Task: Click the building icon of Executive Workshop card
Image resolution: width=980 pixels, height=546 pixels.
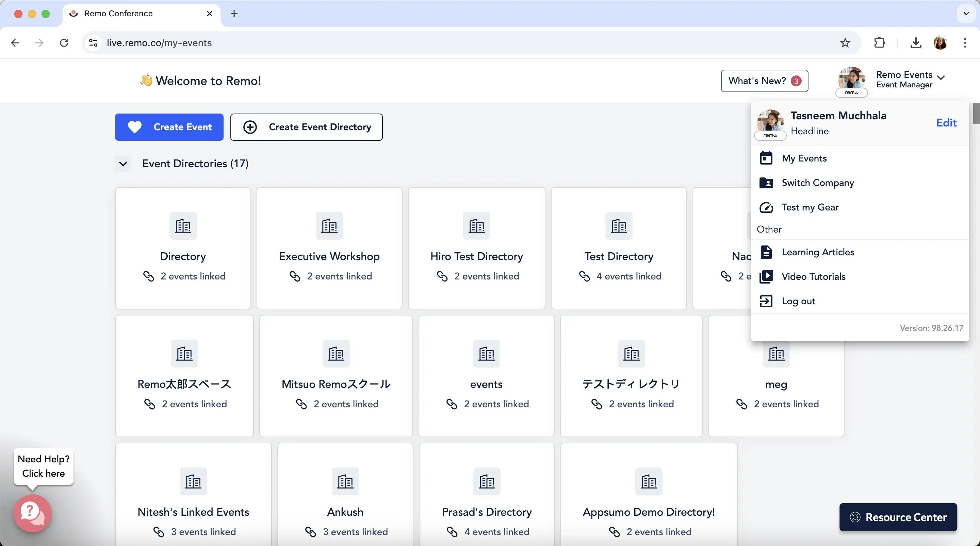Action: click(329, 226)
